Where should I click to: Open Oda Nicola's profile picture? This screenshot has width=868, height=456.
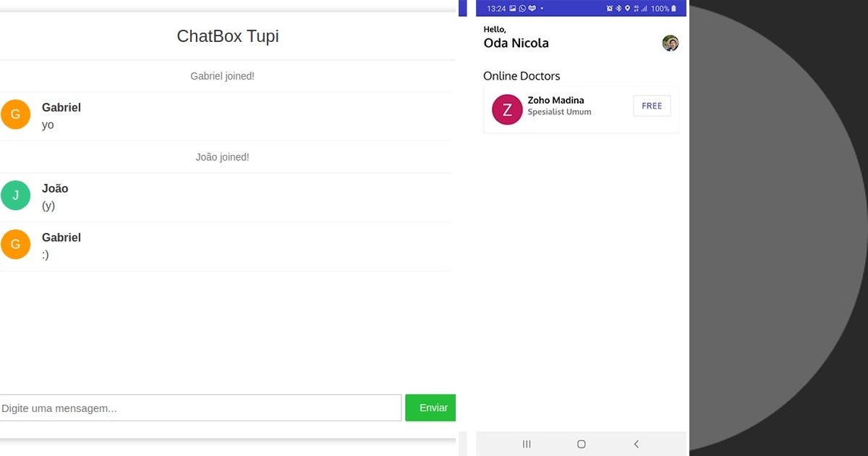[x=671, y=43]
